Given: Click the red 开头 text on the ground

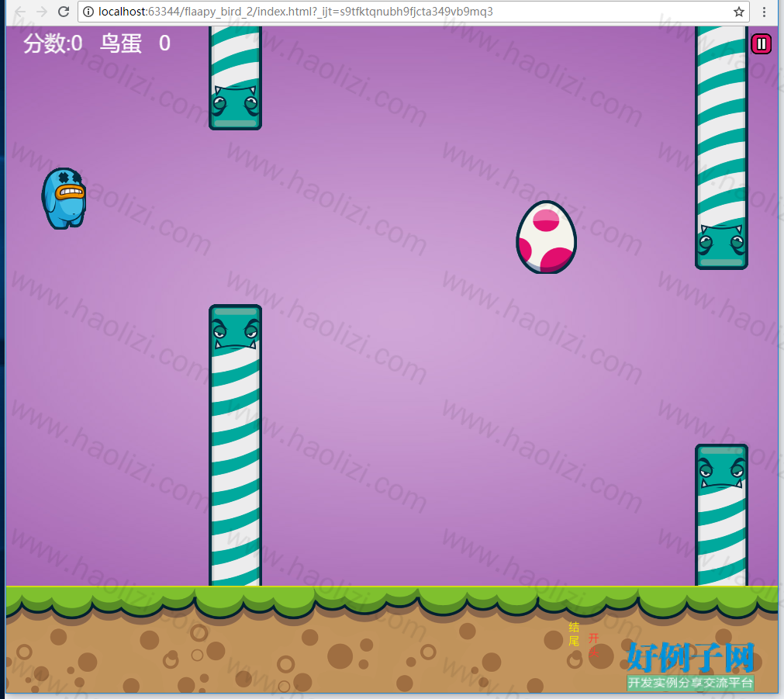Looking at the screenshot, I should (x=593, y=645).
